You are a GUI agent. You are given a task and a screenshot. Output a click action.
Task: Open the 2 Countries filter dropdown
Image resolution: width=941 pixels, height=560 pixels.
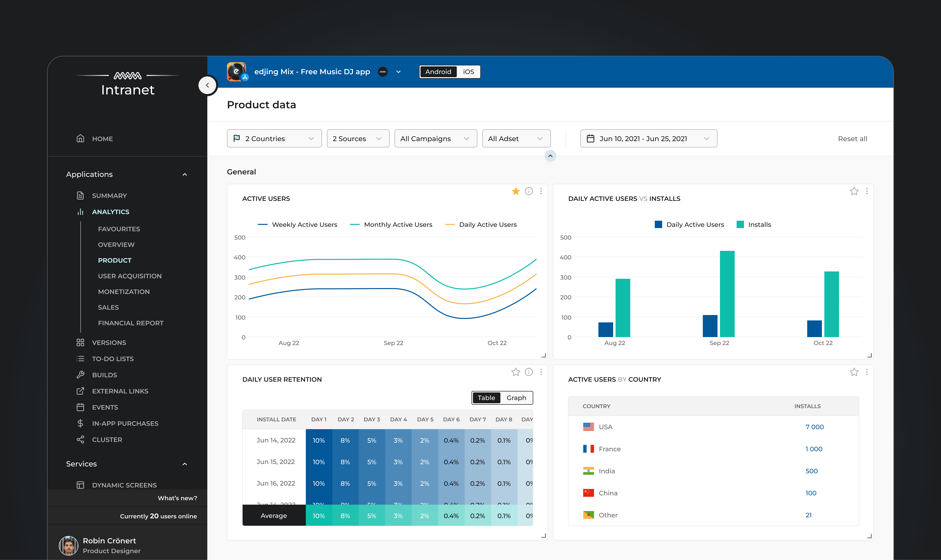point(274,139)
